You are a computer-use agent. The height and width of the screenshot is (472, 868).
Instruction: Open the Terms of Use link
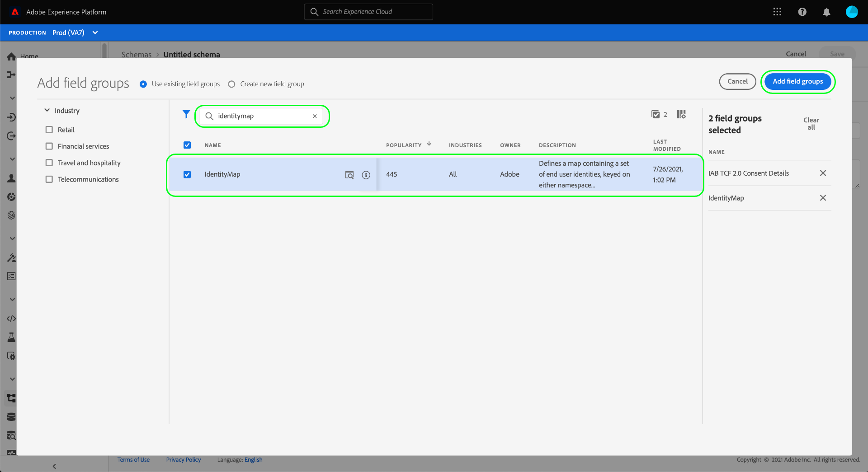(133, 460)
